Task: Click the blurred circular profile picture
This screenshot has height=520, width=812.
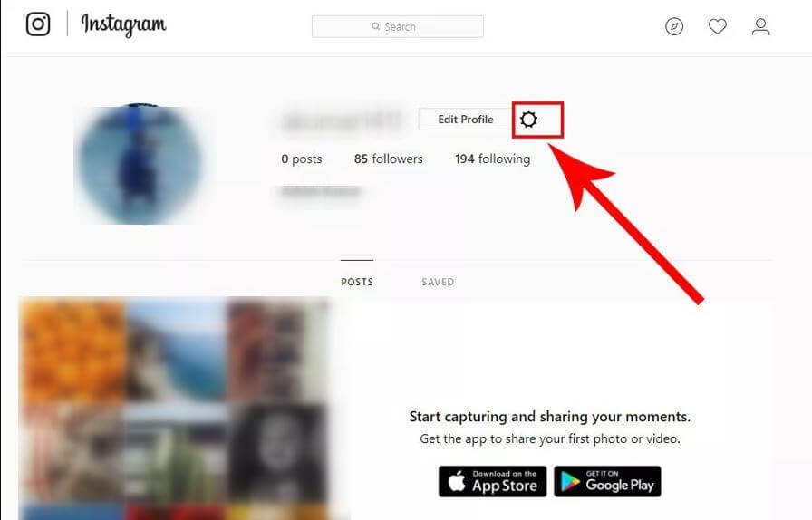Action: (140, 165)
